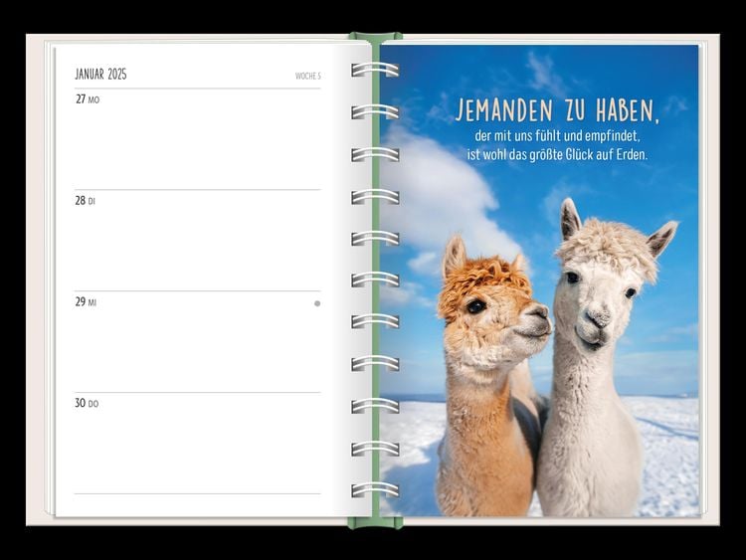
Task: Choose the 29 MI date label
Action: point(87,302)
